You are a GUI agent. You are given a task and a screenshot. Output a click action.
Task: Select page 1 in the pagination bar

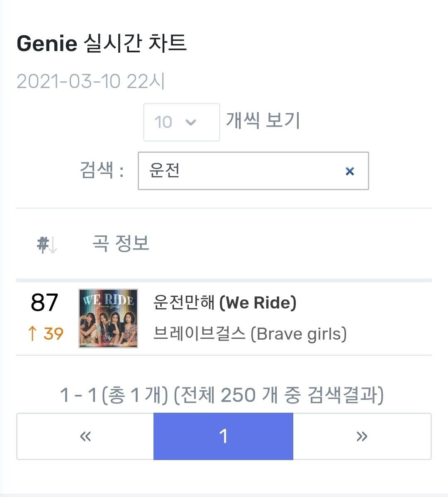click(x=223, y=436)
